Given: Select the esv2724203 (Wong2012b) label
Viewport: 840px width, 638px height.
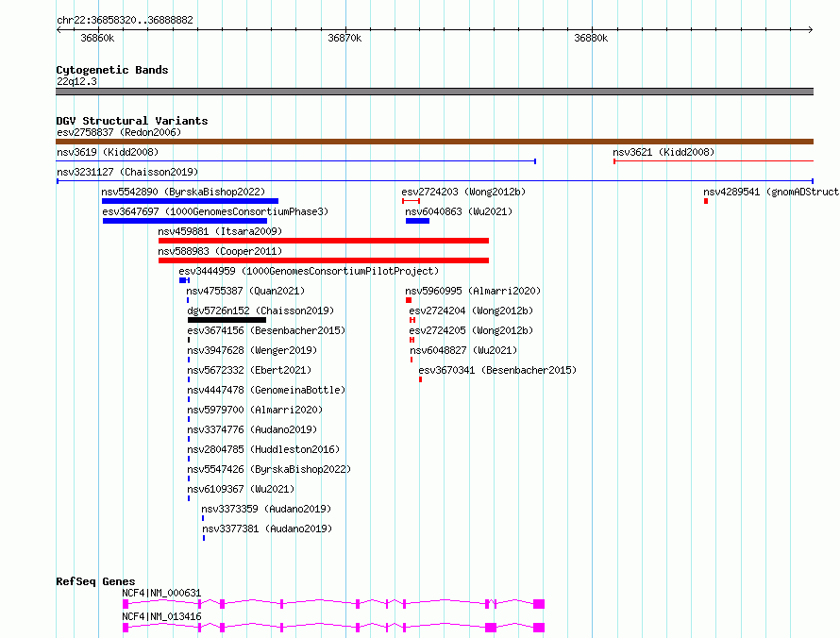Looking at the screenshot, I should tap(464, 192).
